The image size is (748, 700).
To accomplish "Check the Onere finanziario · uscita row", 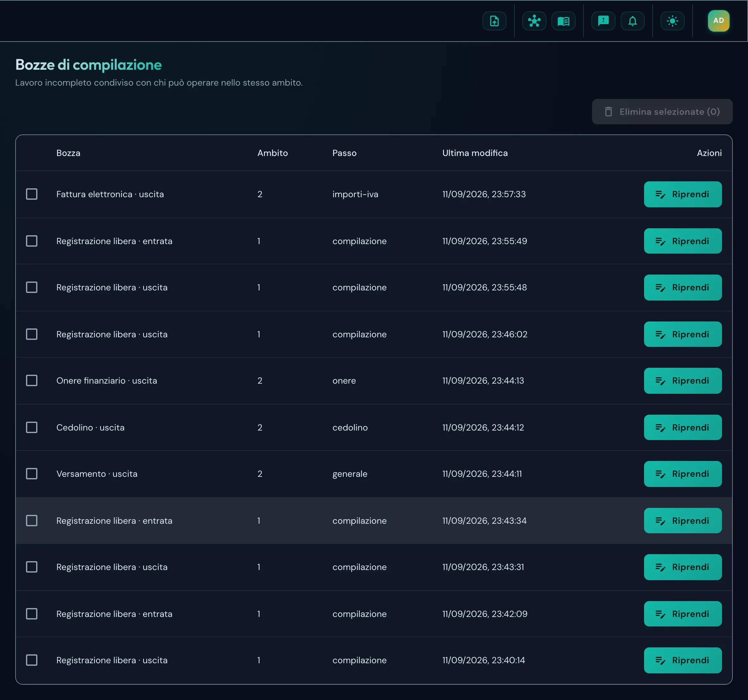I will pyautogui.click(x=32, y=380).
